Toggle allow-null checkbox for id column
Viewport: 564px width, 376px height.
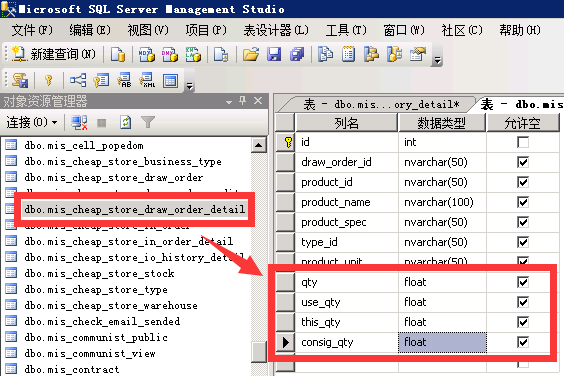click(x=523, y=142)
